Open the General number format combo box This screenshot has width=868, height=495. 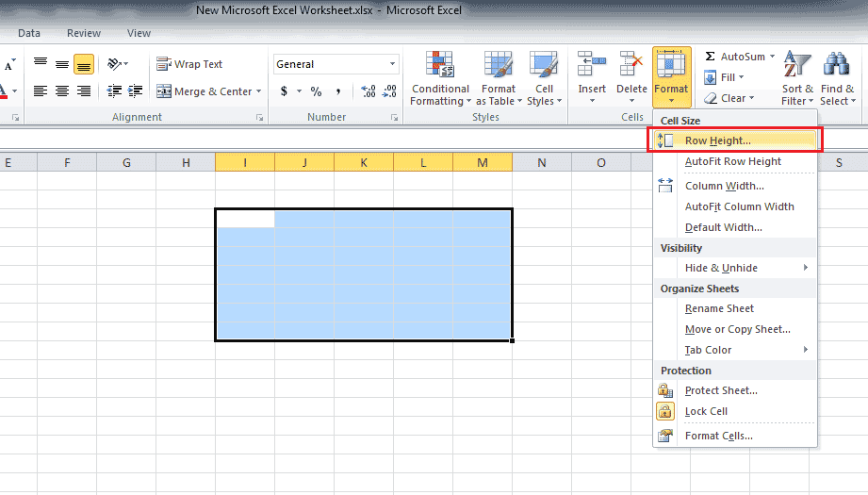(x=336, y=64)
